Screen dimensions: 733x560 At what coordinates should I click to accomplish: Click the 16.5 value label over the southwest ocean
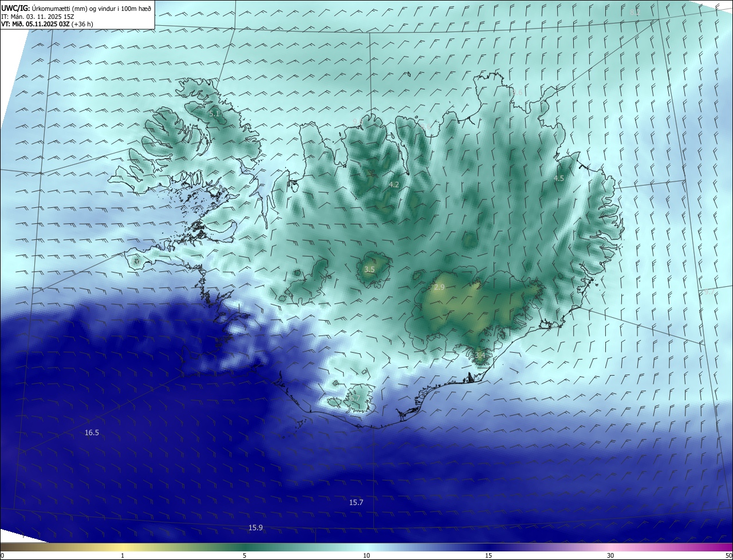click(92, 433)
